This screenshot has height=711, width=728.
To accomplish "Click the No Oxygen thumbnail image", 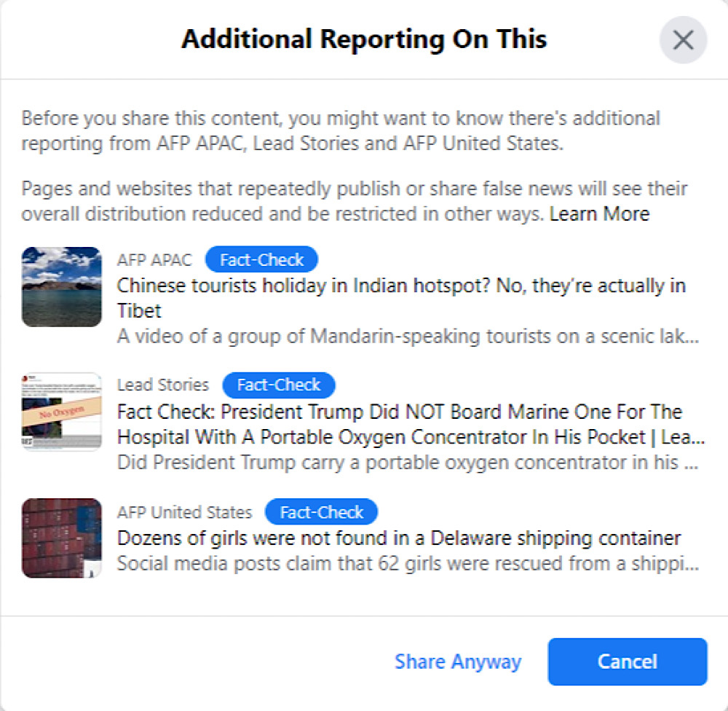I will tap(61, 412).
